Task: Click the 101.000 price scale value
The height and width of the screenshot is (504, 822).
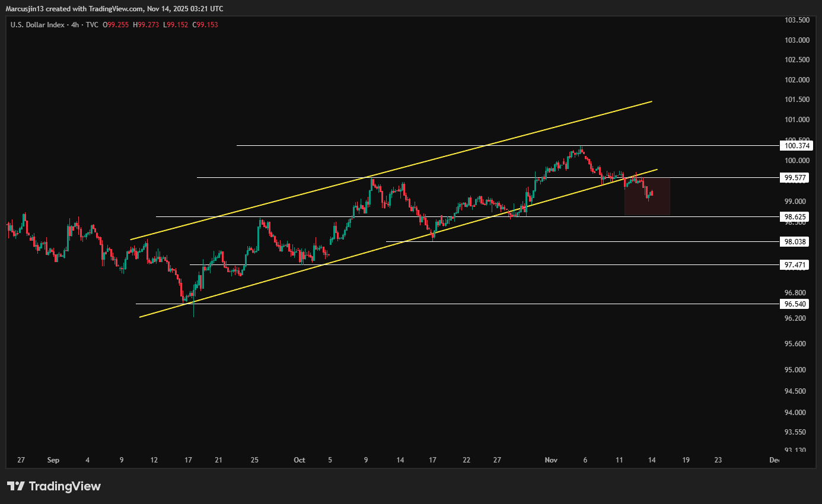Action: [x=796, y=120]
